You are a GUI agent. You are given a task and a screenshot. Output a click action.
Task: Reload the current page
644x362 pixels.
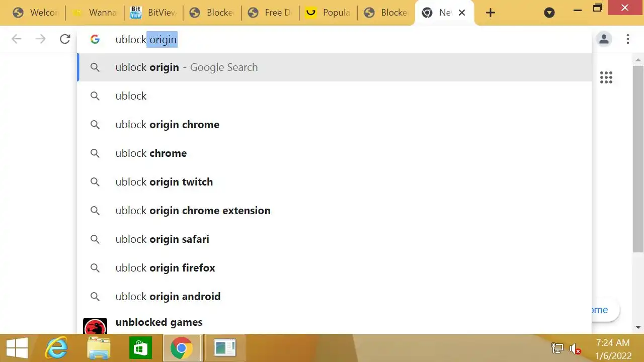[65, 39]
